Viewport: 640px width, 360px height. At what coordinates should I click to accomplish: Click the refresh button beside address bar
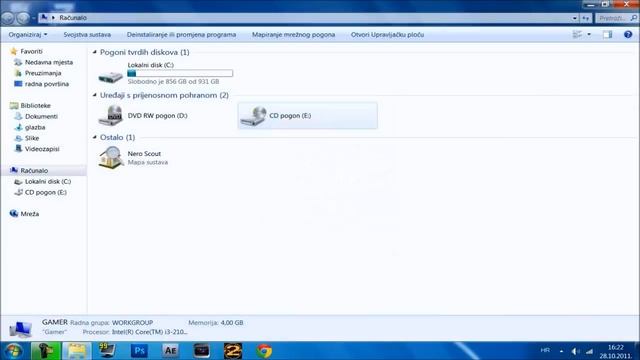tap(586, 18)
